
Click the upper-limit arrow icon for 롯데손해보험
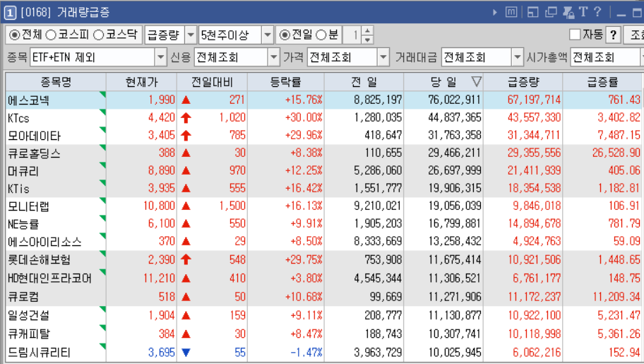point(186,259)
